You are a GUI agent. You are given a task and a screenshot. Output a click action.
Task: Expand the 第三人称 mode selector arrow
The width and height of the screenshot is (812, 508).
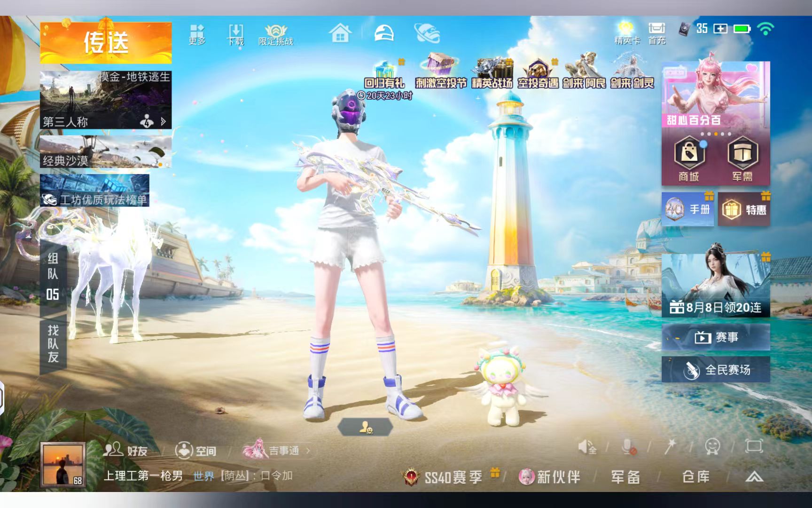163,121
